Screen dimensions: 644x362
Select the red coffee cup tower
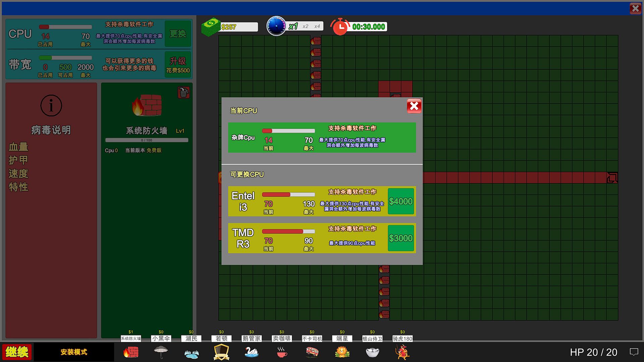click(x=282, y=352)
